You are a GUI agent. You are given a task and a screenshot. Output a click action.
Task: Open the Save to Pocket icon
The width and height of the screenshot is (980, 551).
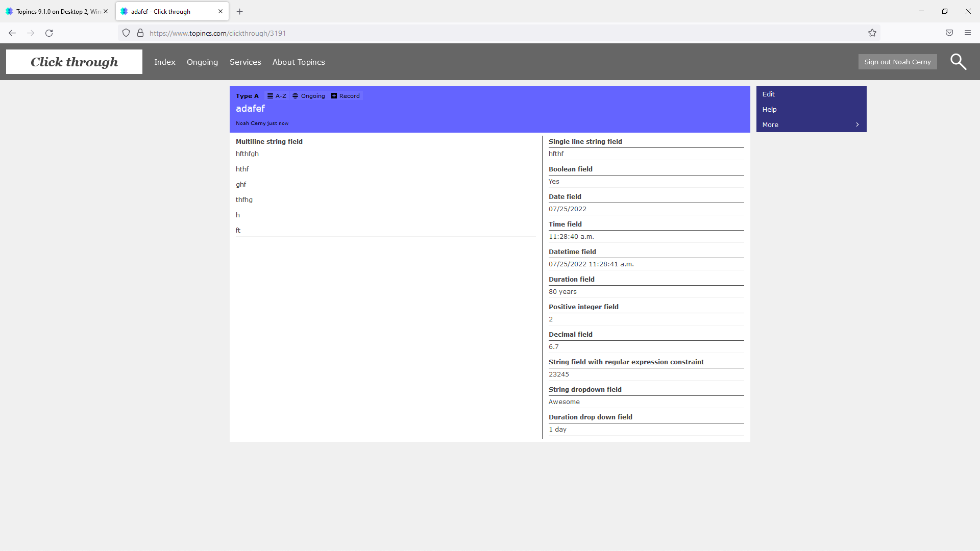click(x=949, y=33)
